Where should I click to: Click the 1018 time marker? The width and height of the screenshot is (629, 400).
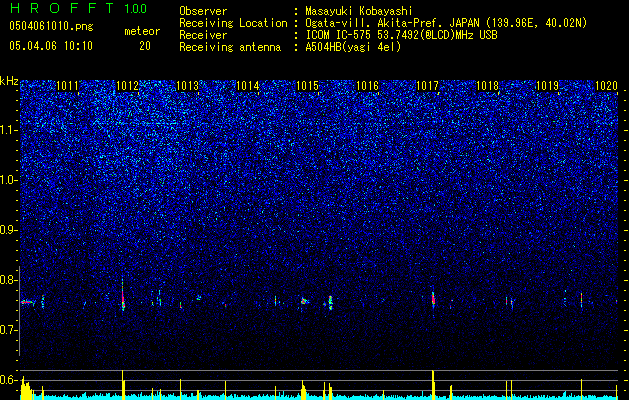(488, 85)
